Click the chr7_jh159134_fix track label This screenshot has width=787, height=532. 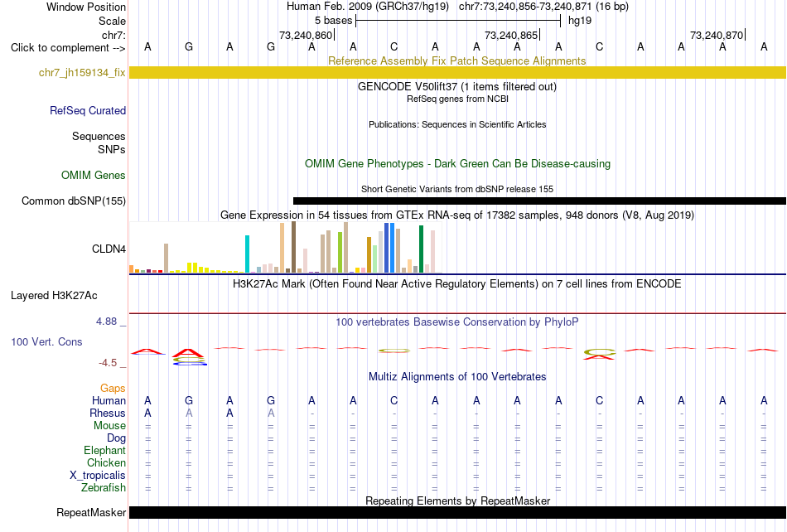(x=82, y=72)
